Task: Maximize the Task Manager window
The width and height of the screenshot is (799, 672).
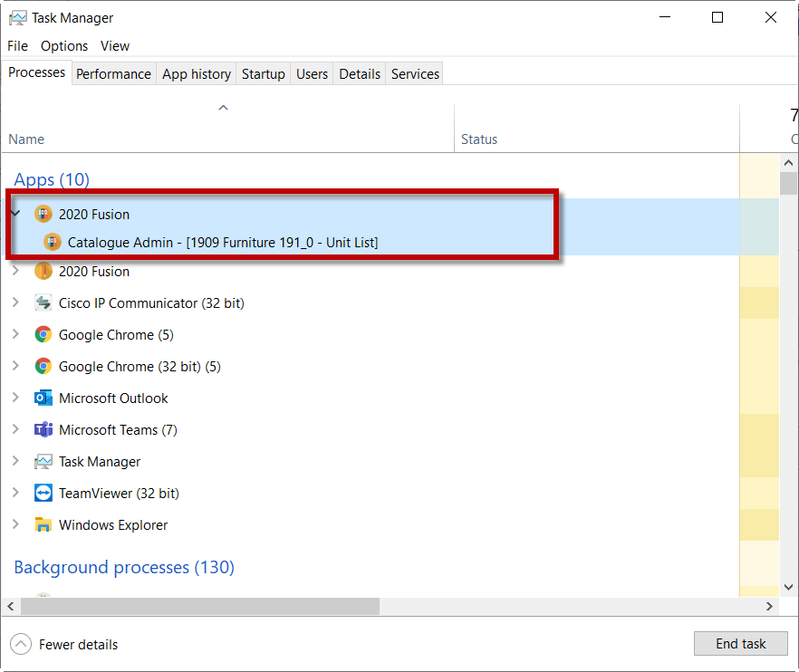Action: (x=717, y=17)
